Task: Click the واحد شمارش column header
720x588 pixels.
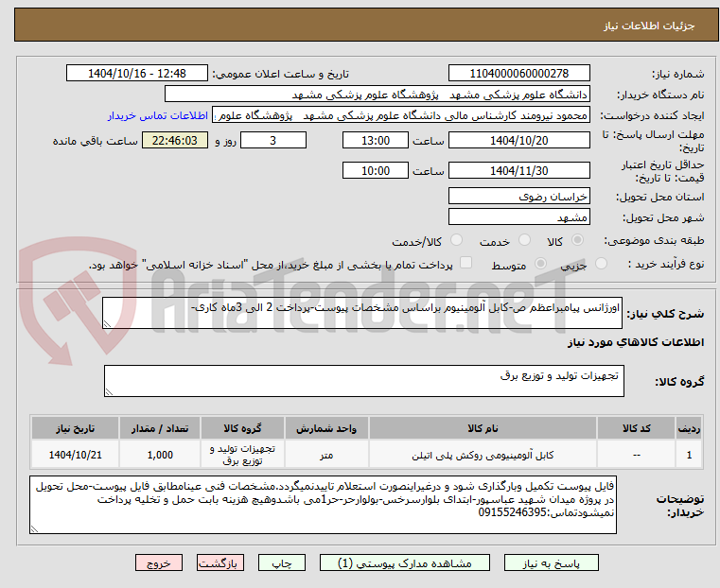Action: [326, 428]
